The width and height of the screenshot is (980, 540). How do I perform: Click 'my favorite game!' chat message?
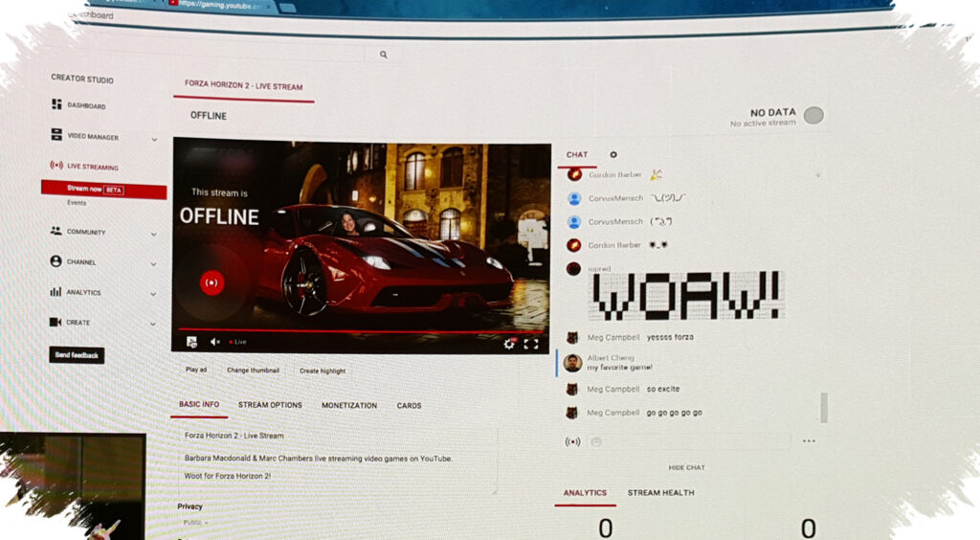(x=619, y=368)
